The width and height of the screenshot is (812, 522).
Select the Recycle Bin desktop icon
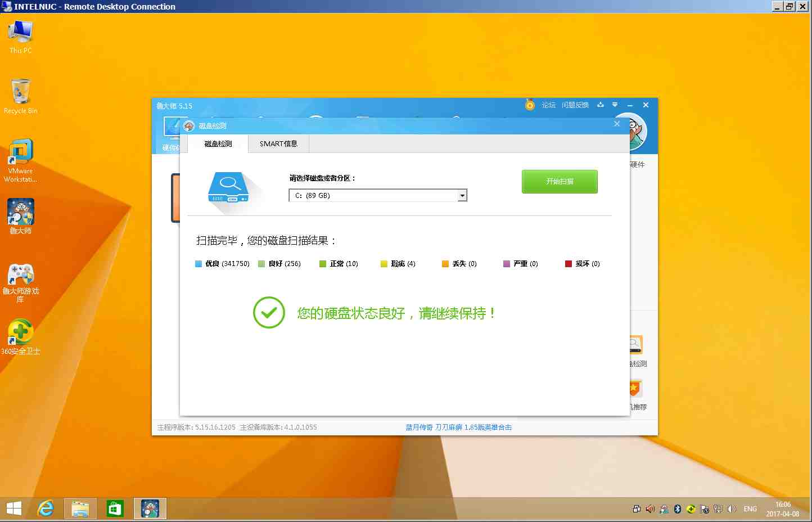(x=20, y=96)
